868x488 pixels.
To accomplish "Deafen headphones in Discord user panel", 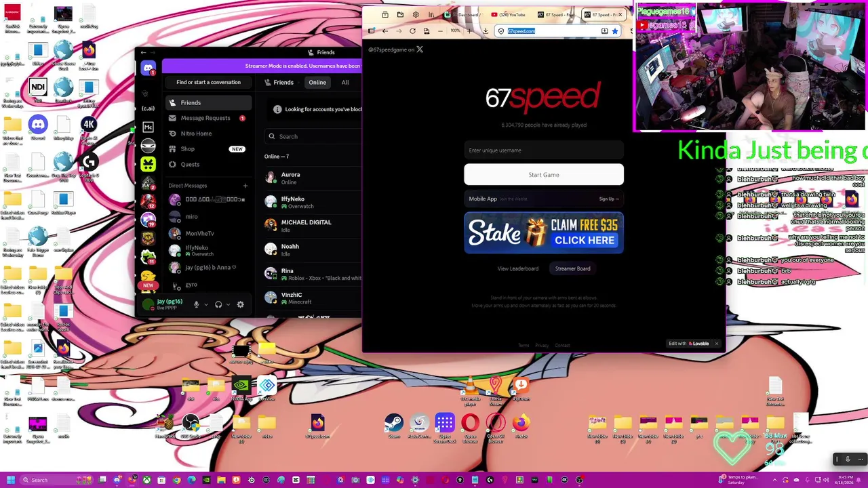I will pos(218,304).
